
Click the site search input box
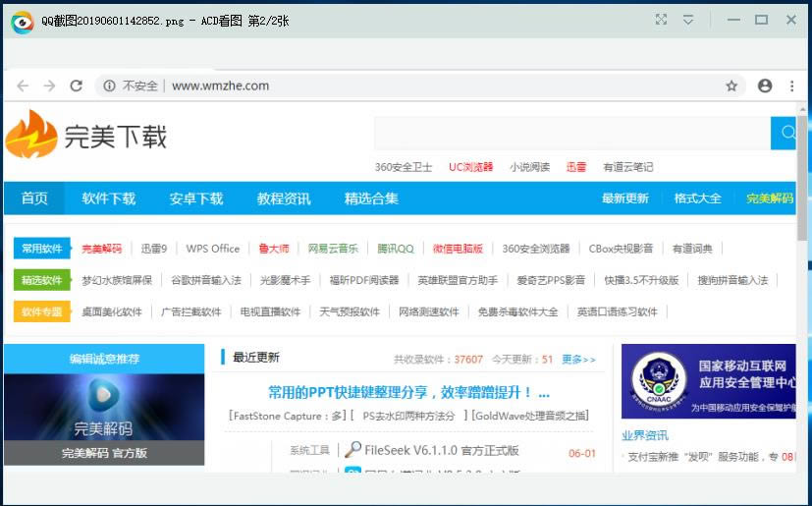click(x=572, y=133)
